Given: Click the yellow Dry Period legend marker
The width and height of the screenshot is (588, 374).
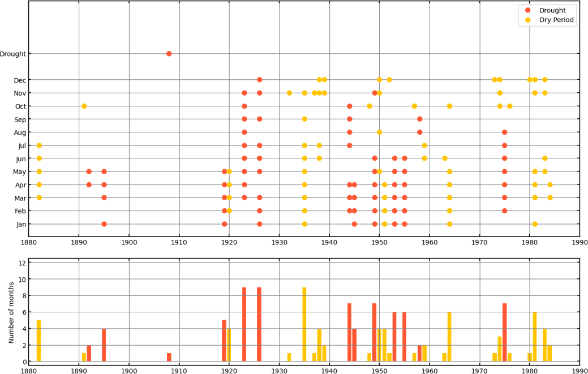Looking at the screenshot, I should click(x=528, y=20).
